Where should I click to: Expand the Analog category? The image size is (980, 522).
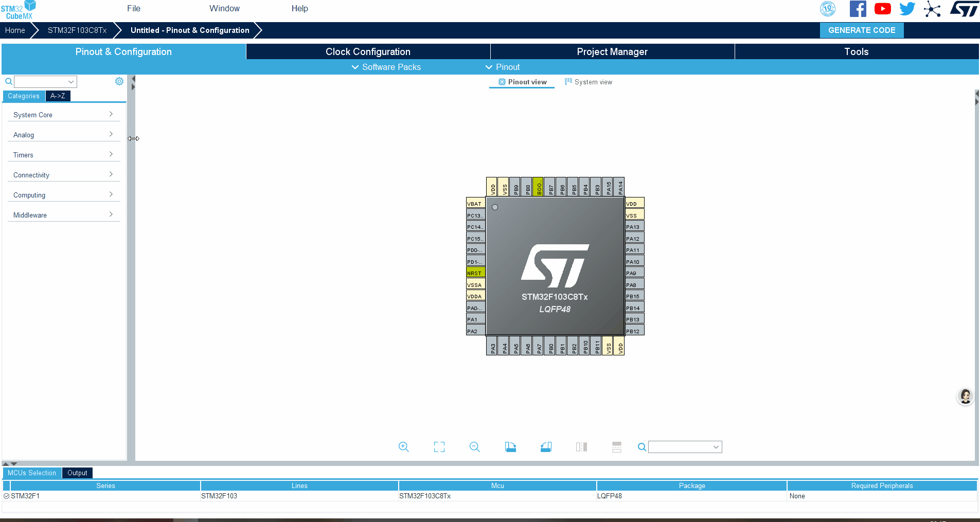(64, 135)
